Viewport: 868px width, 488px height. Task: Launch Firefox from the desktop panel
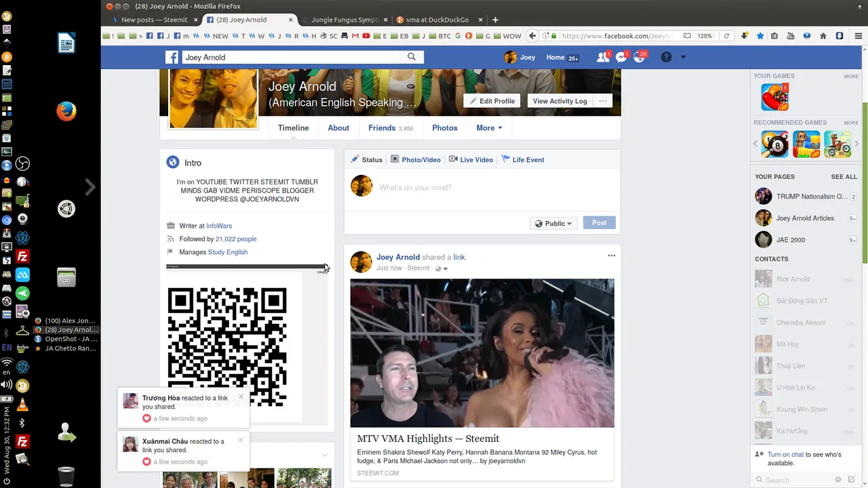pyautogui.click(x=66, y=111)
